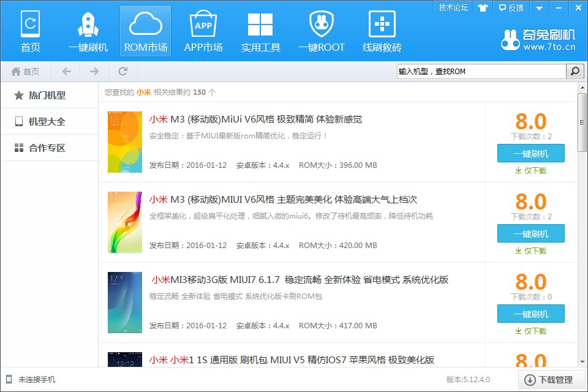Open 一键刷机 rocket icon

[88, 31]
